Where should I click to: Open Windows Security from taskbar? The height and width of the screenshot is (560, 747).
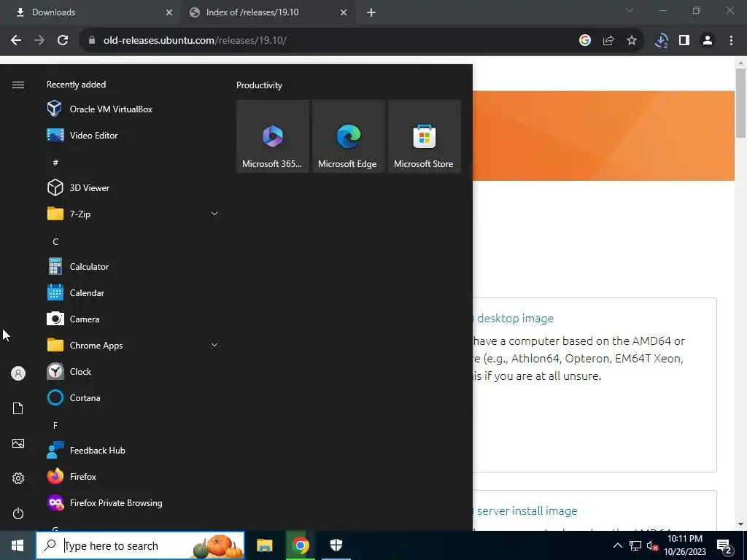336,545
